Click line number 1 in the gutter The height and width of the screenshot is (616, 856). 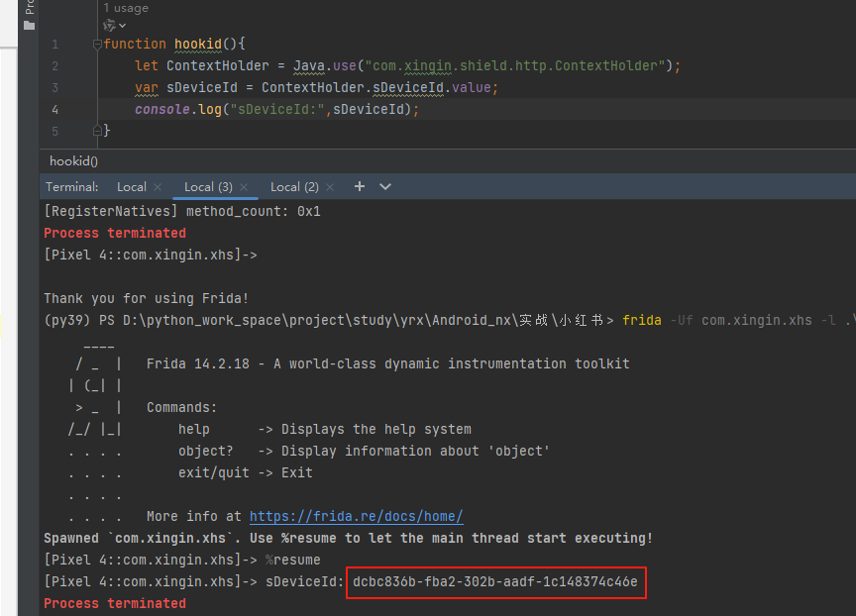(x=55, y=45)
